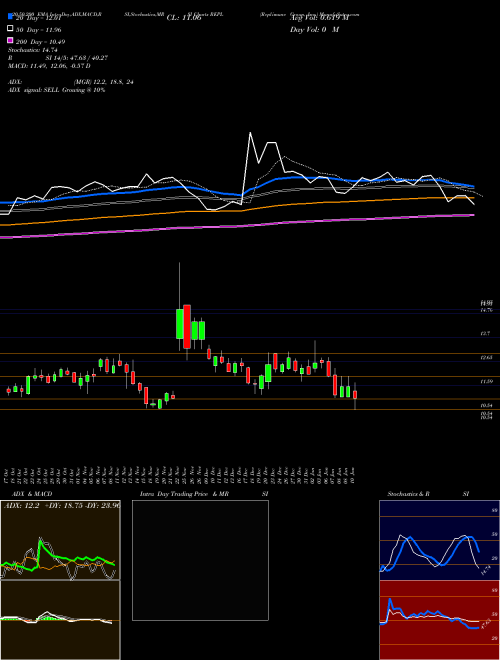The height and width of the screenshot is (660, 500).
Task: Click the empty intraday trading price box
Action: click(x=200, y=560)
